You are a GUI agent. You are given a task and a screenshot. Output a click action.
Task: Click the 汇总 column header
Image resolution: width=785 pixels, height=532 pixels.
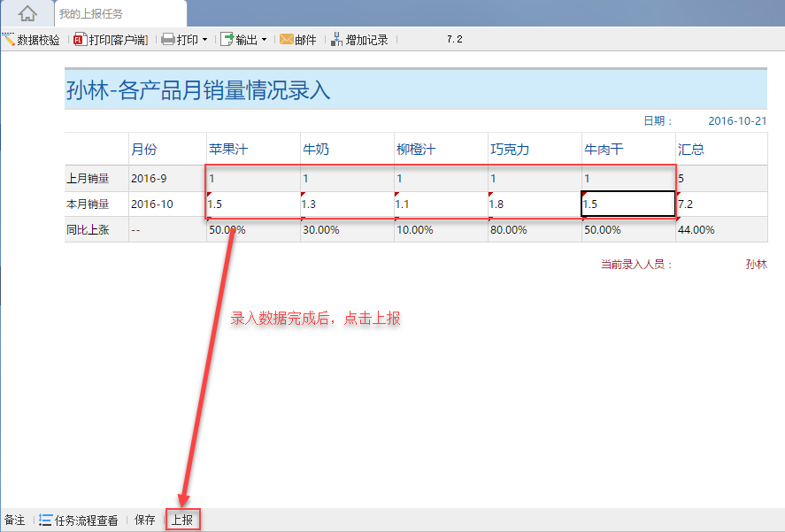(721, 149)
